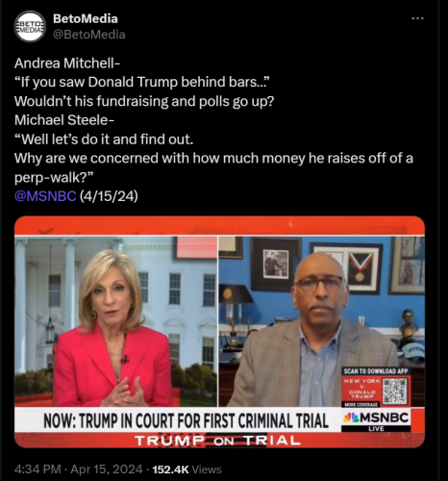Click the 'New York v. Donald Trump' graphic
The height and width of the screenshot is (481, 448).
pos(361,389)
